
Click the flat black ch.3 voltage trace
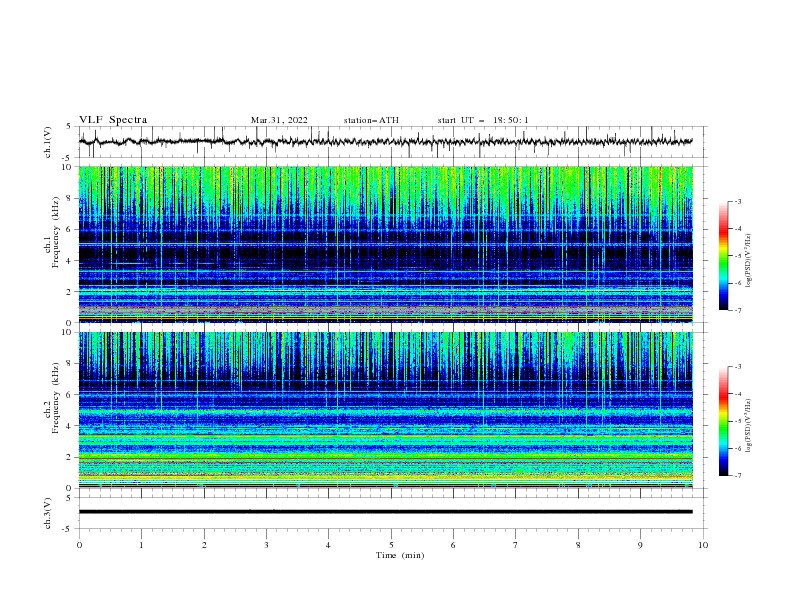[385, 512]
